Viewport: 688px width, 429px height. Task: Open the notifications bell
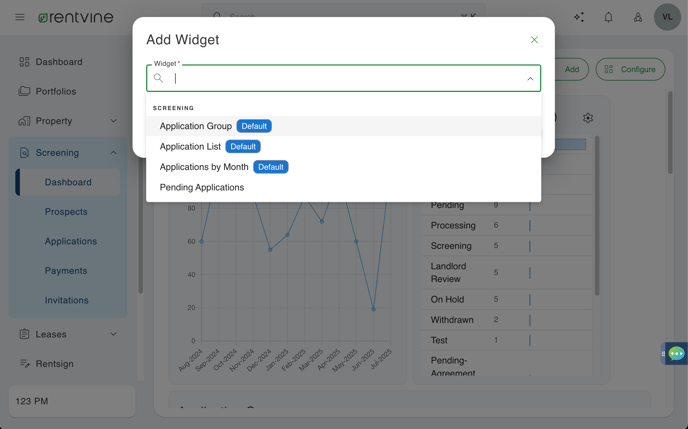point(608,17)
